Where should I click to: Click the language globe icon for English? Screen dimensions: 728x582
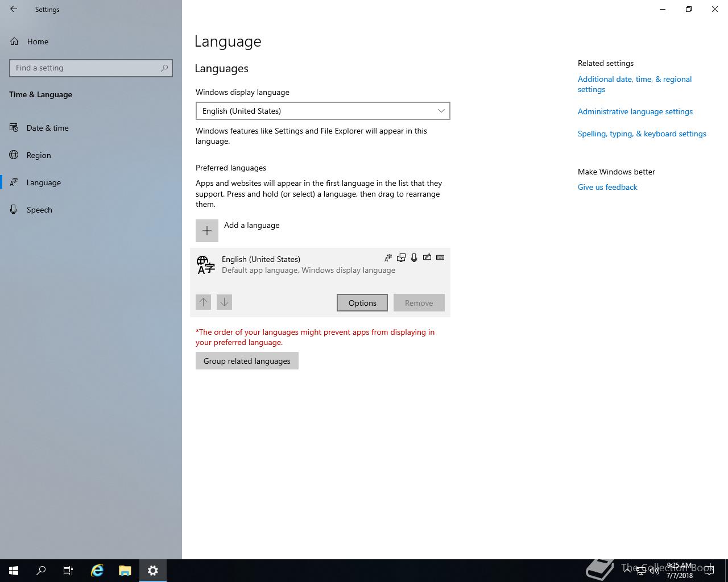205,265
